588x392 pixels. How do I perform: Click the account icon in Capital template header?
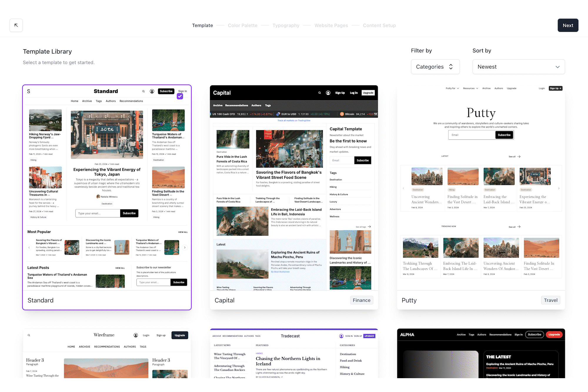click(328, 93)
